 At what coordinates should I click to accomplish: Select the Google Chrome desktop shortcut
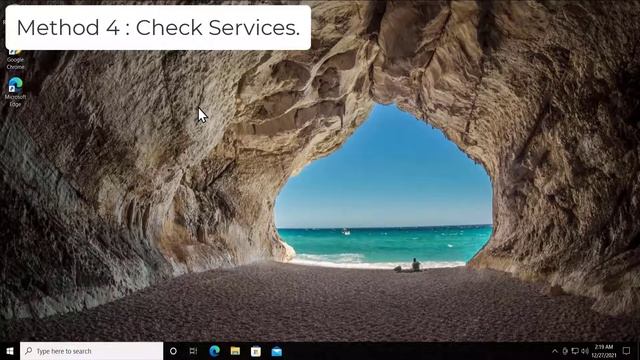click(x=15, y=60)
